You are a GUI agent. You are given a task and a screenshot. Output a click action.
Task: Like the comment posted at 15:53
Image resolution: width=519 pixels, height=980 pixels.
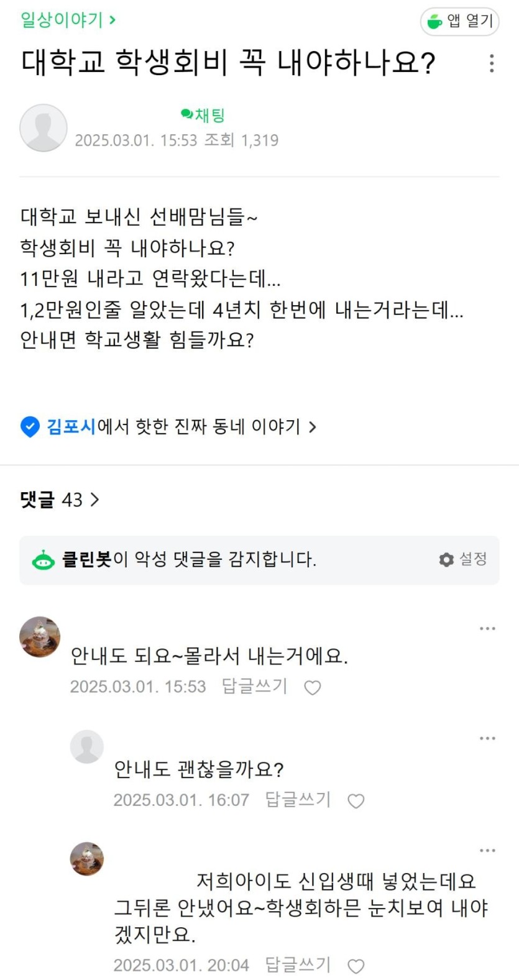[312, 688]
